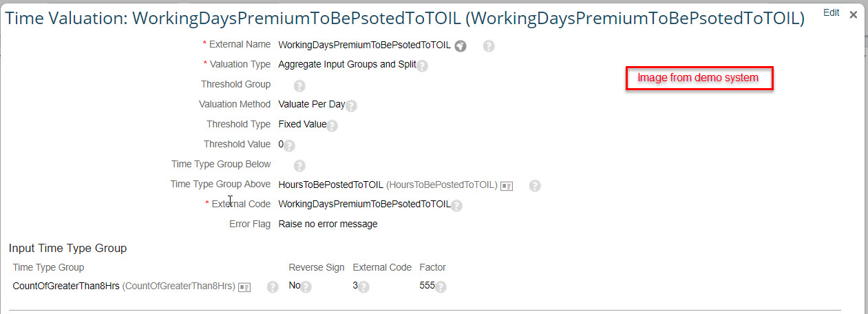Open details card icon for HoursToBePostedToTOIL

pyautogui.click(x=507, y=186)
